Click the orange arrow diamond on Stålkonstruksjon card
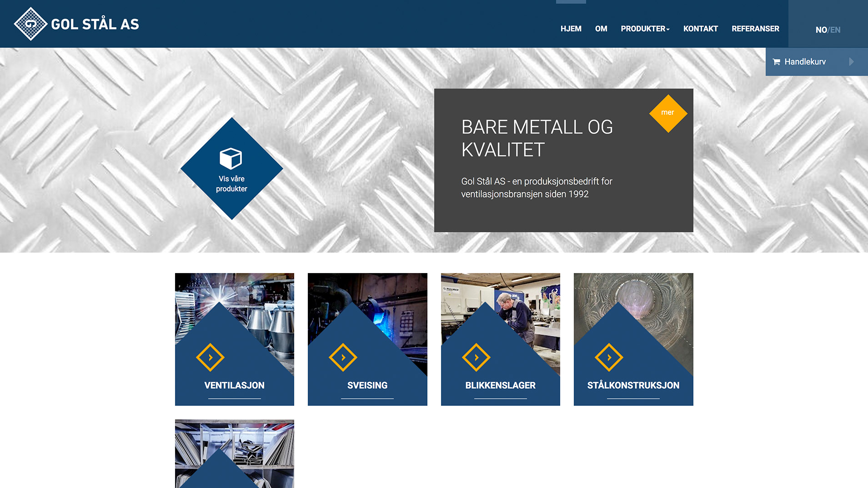The width and height of the screenshot is (868, 488). [609, 358]
